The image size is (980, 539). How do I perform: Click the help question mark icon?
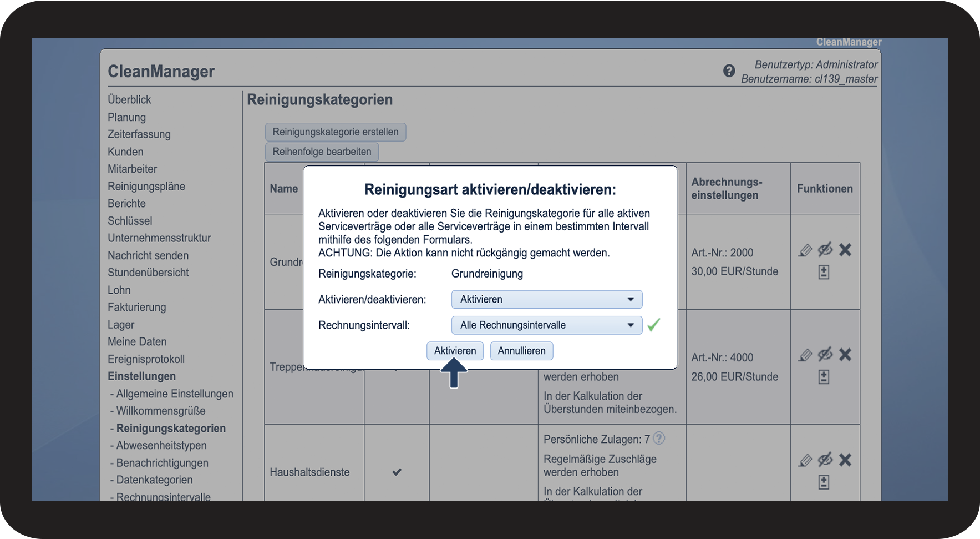(729, 71)
